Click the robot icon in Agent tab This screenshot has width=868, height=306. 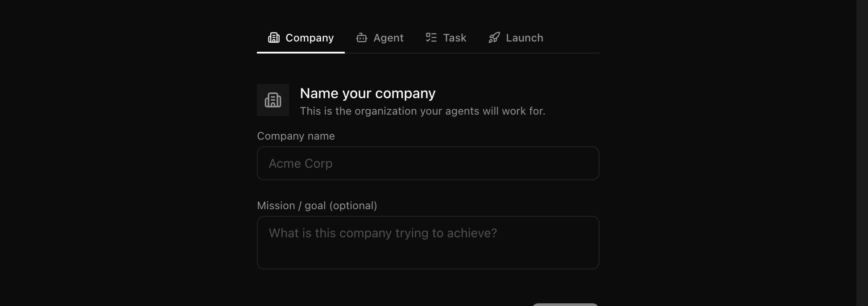[361, 38]
